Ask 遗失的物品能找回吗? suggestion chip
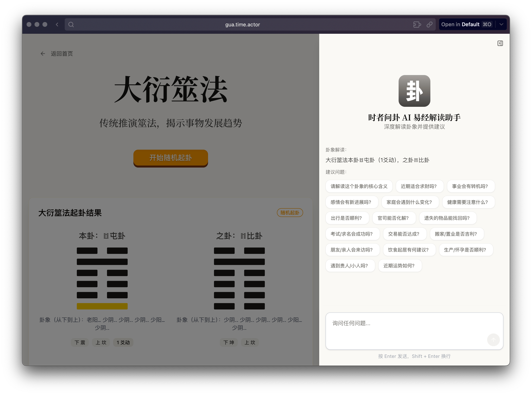 click(448, 218)
